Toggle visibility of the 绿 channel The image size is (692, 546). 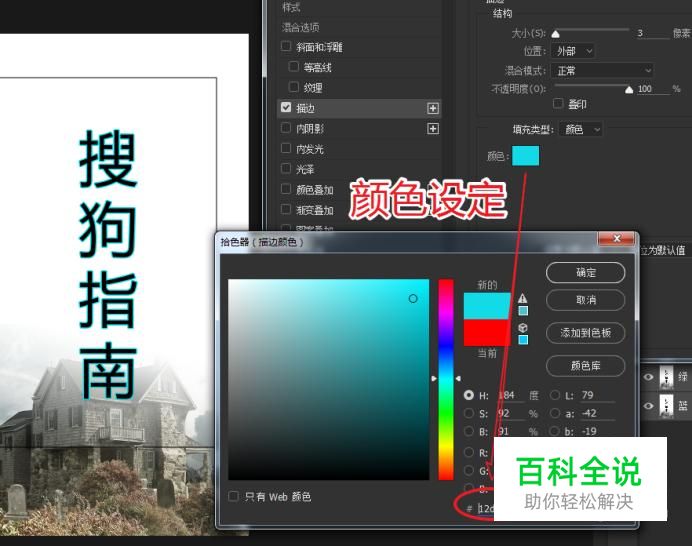point(648,377)
